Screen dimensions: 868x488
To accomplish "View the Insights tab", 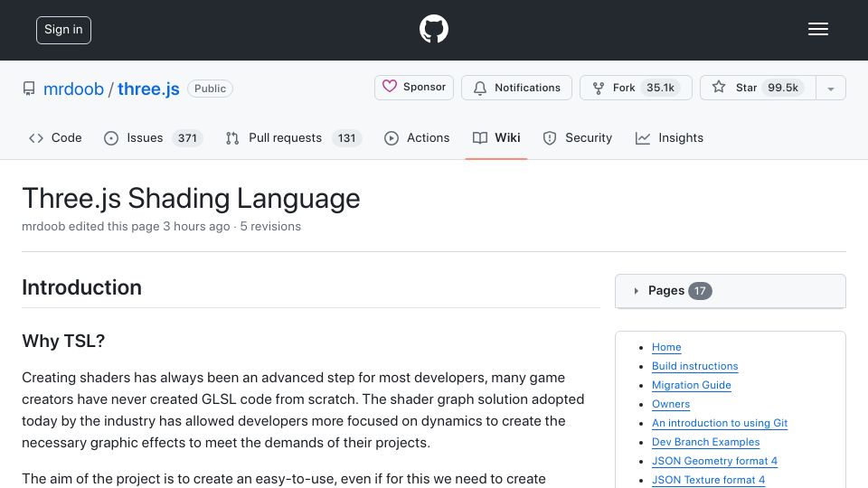I will point(669,138).
